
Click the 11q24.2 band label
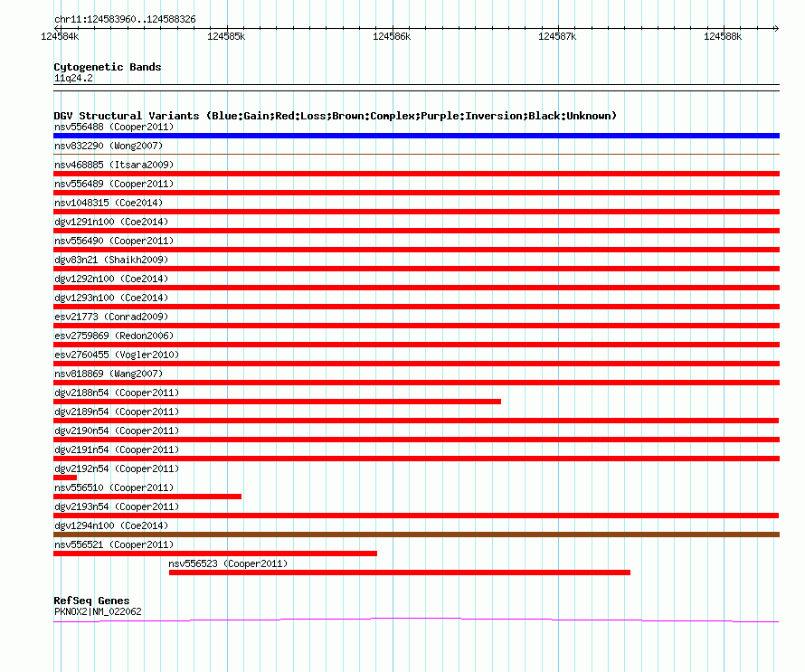click(73, 78)
